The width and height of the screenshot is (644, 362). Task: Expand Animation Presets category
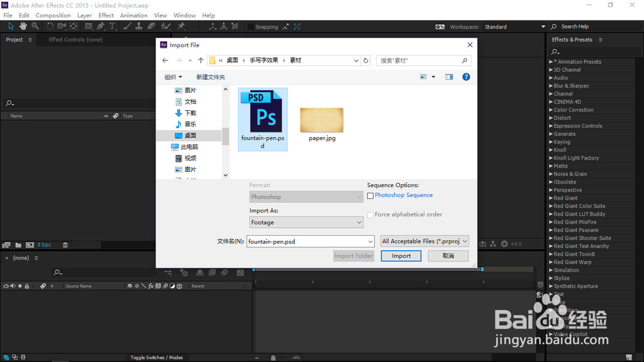pos(551,62)
